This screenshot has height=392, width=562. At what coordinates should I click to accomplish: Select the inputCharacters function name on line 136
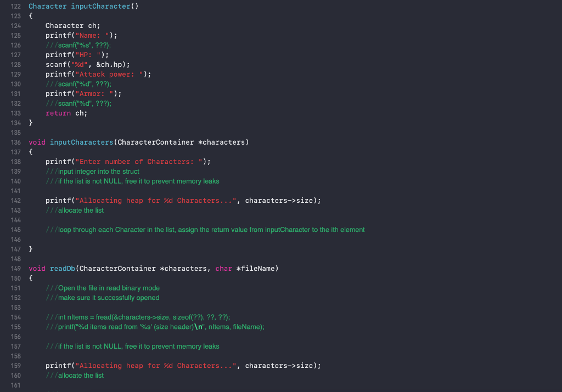81,142
